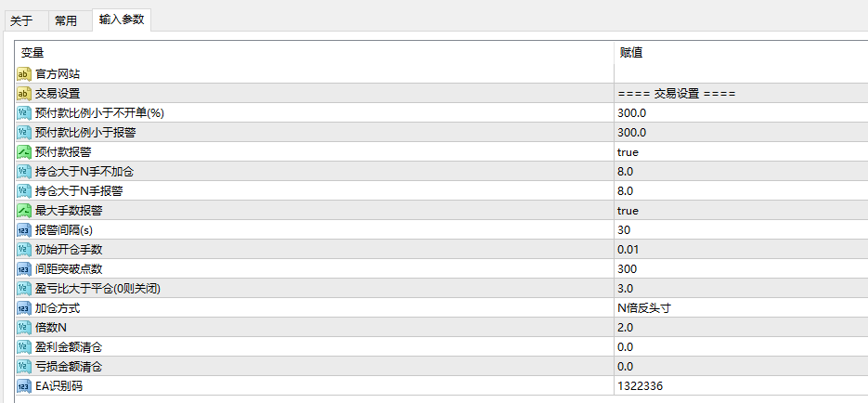Edit the 间距突破点数 value 300
Image resolution: width=868 pixels, height=403 pixels.
(x=741, y=269)
